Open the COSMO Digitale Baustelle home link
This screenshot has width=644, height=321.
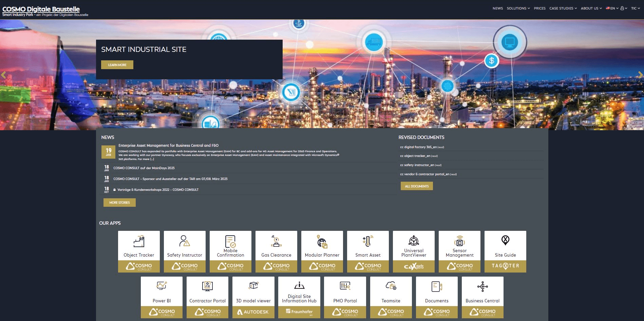pyautogui.click(x=41, y=9)
